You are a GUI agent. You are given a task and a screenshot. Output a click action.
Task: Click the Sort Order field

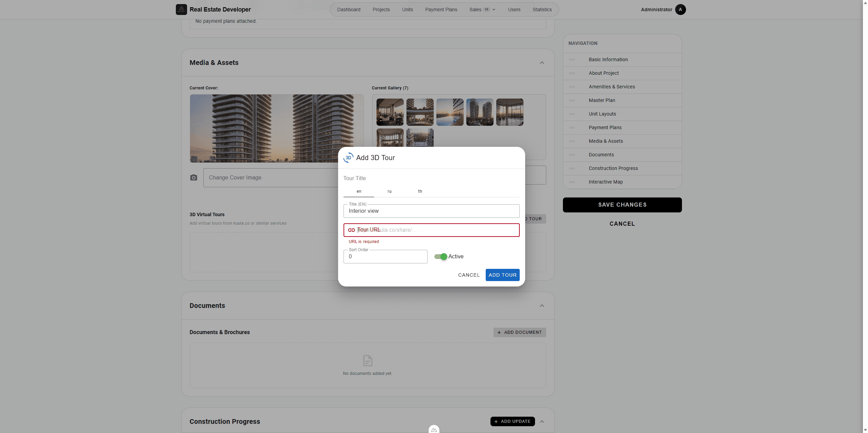pos(385,257)
